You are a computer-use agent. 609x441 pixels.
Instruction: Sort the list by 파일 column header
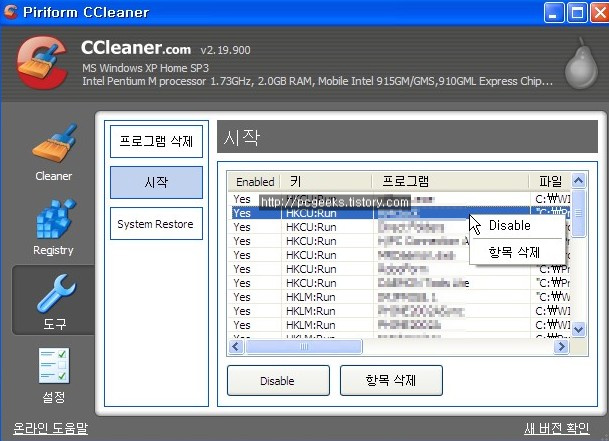550,181
